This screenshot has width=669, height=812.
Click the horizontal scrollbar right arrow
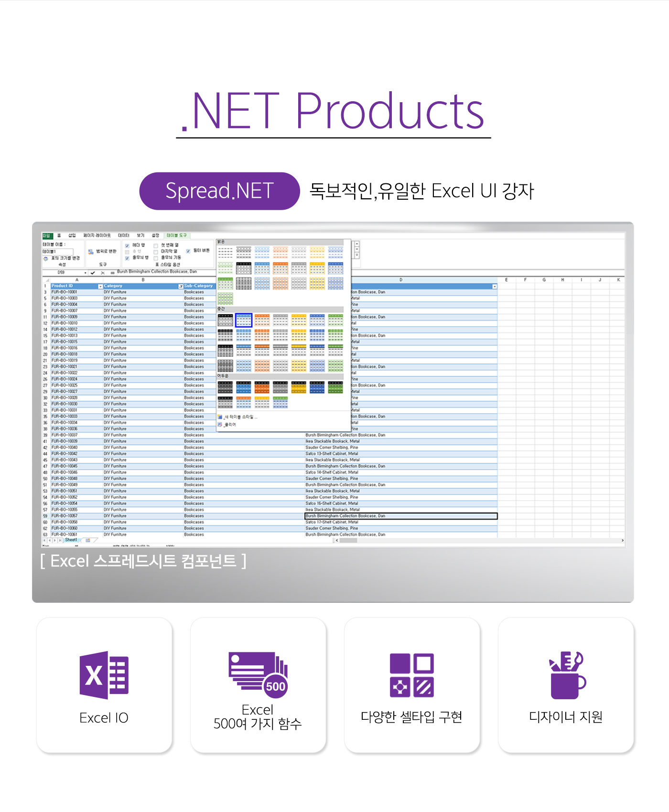[622, 541]
